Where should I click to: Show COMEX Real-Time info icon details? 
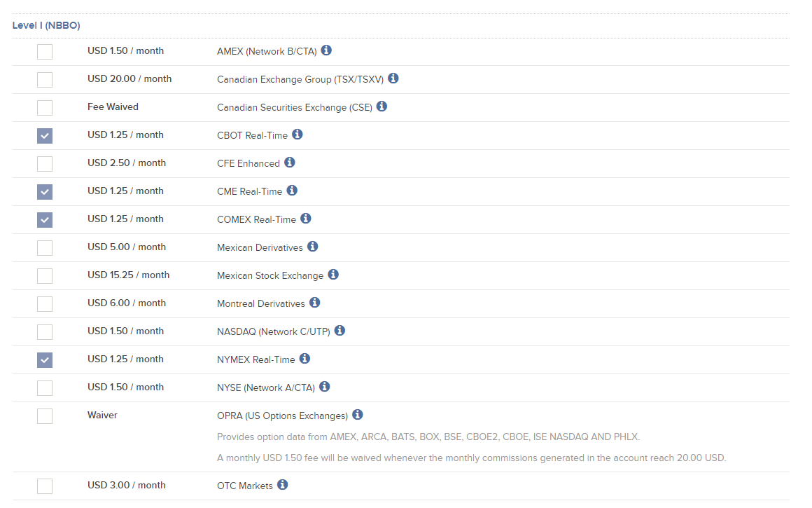point(306,218)
